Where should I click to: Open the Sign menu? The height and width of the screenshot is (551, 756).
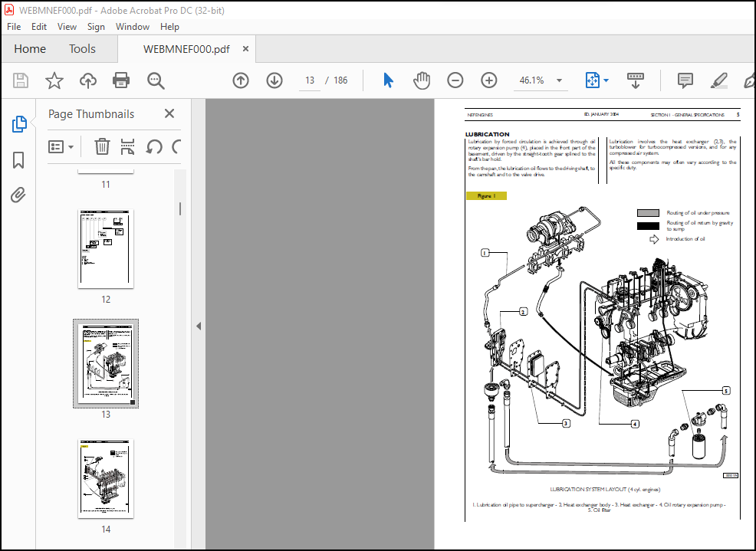click(x=96, y=27)
